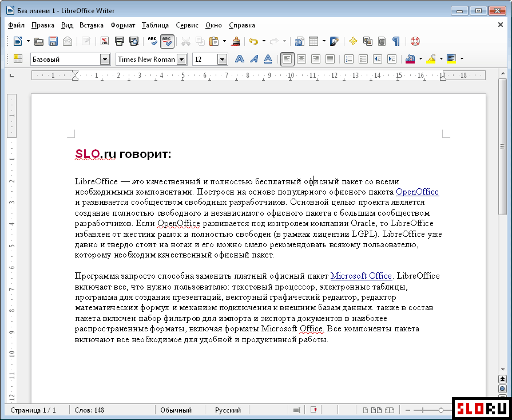Send document by e-mail envelope icon
Image resolution: width=512 pixels, height=420 pixels.
[68, 41]
